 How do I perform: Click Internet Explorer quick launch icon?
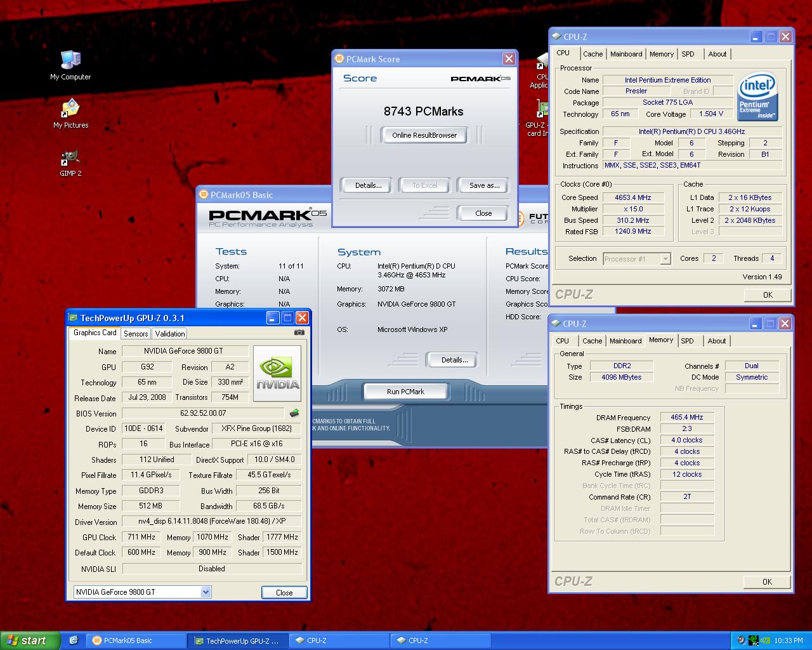coord(74,640)
